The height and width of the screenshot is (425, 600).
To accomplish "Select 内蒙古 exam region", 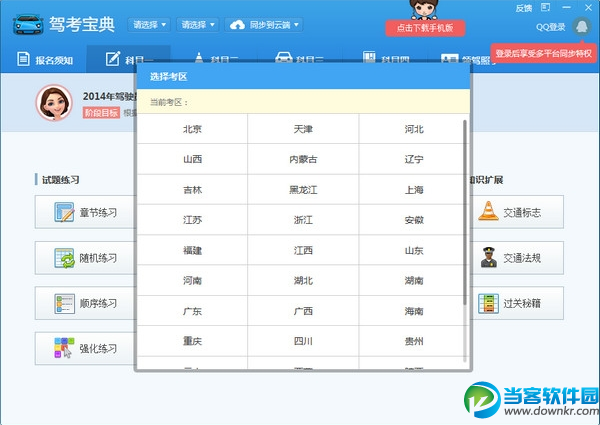I will 303,159.
